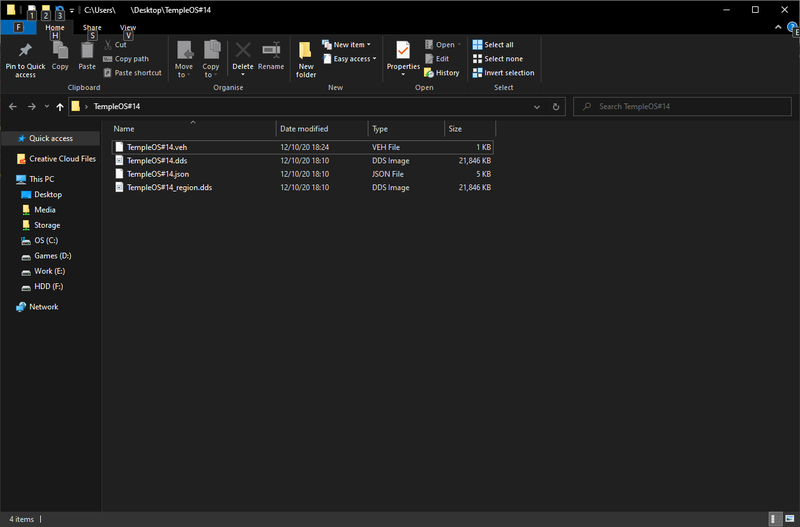The height and width of the screenshot is (527, 800).
Task: Switch to large icons view in status bar
Action: (x=789, y=519)
